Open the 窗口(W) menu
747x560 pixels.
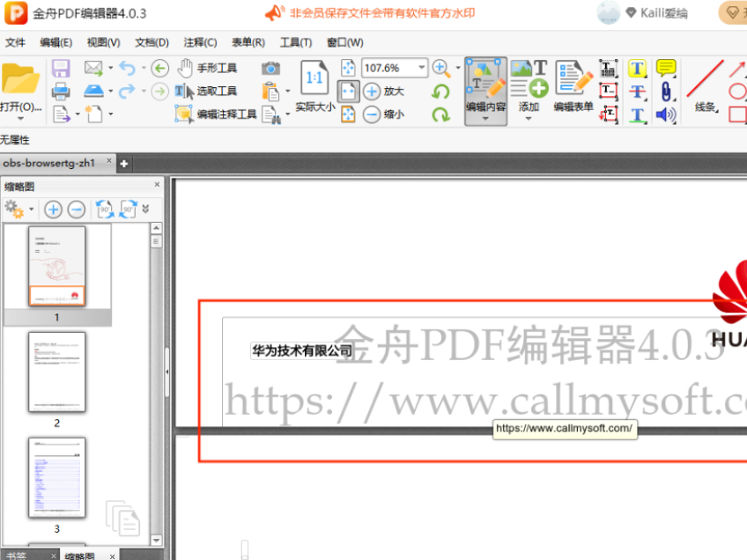tap(345, 42)
